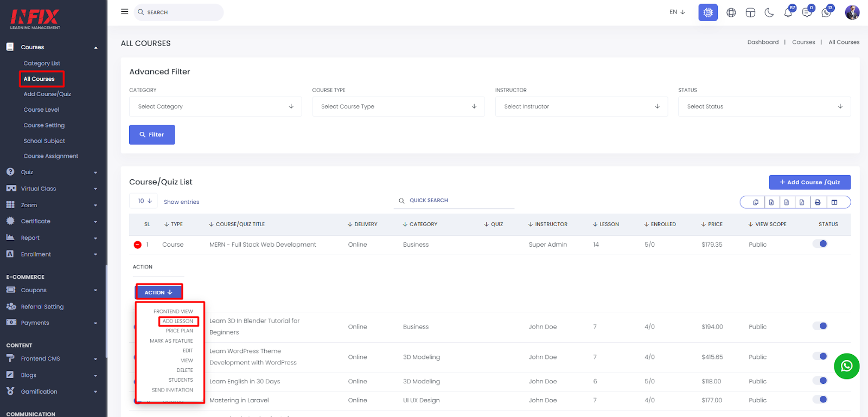This screenshot has width=868, height=417.
Task: Choose Send Invitation from action menu
Action: 173,390
